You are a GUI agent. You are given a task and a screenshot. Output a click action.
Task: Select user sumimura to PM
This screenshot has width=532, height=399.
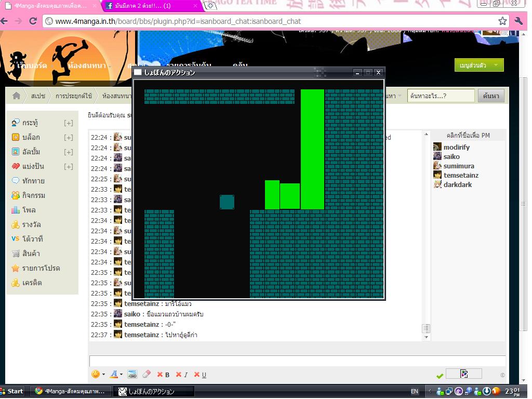[459, 166]
